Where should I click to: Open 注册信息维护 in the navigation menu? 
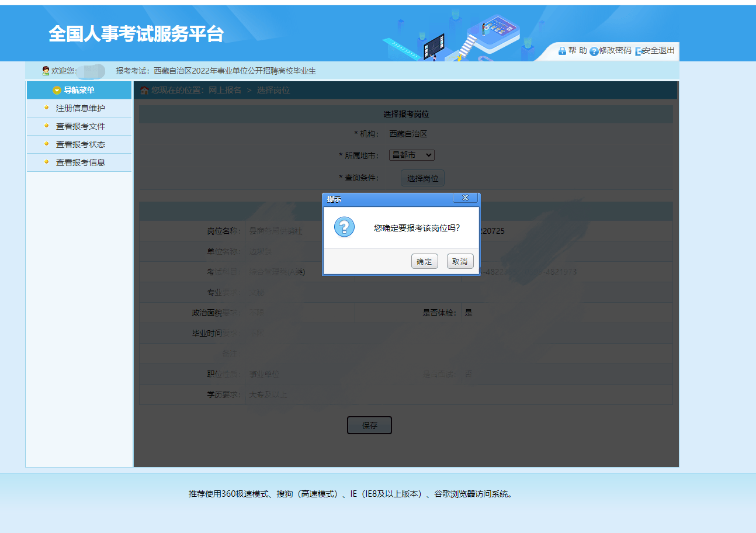81,108
